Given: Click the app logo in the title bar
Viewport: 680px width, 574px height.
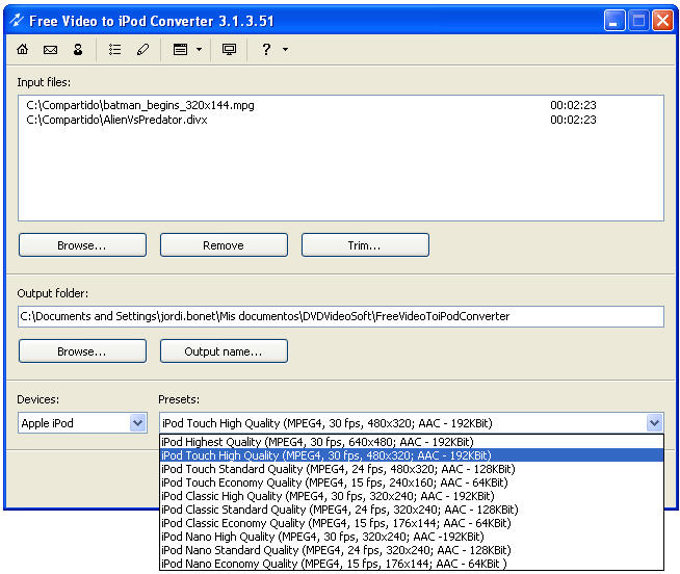Looking at the screenshot, I should point(17,20).
